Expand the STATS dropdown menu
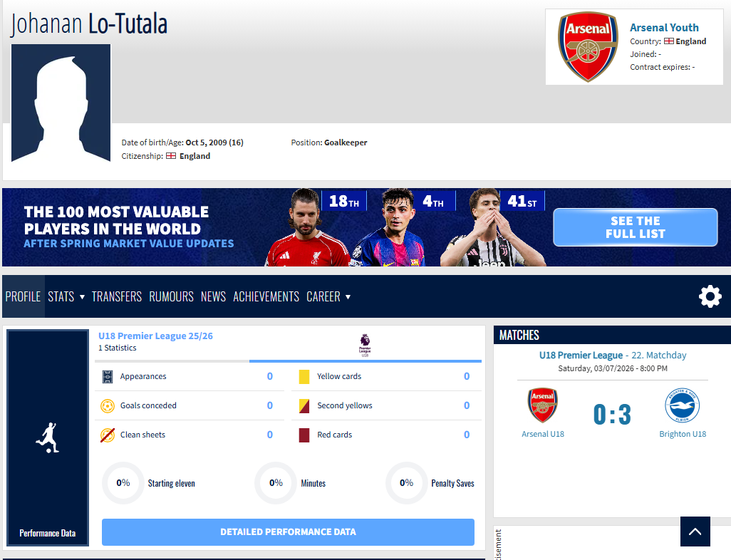The image size is (731, 560). [x=66, y=296]
